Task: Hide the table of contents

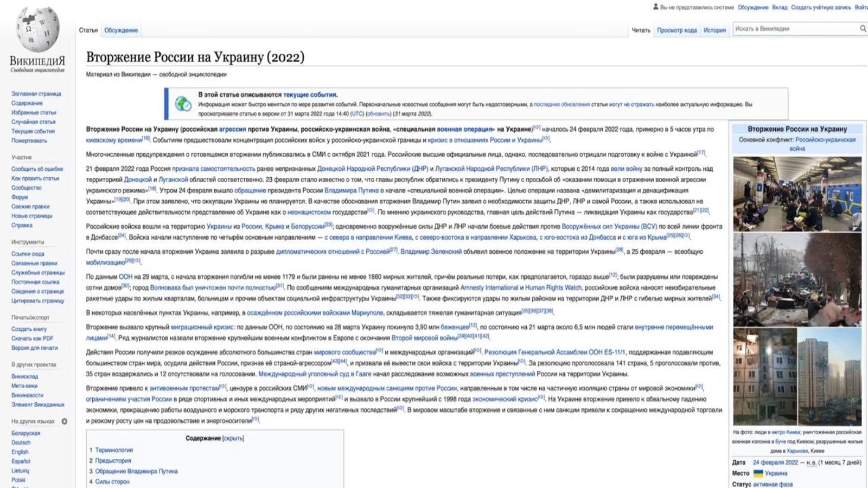Action: (233, 438)
